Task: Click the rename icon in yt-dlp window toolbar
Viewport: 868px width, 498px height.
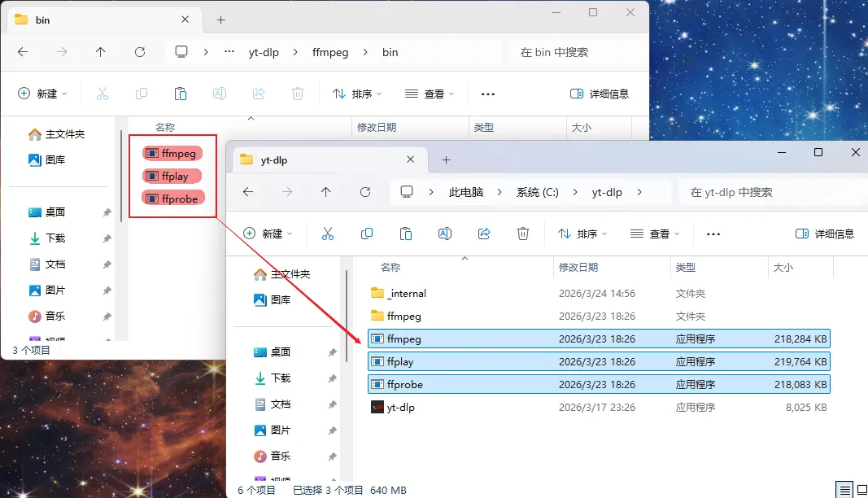Action: coord(444,234)
